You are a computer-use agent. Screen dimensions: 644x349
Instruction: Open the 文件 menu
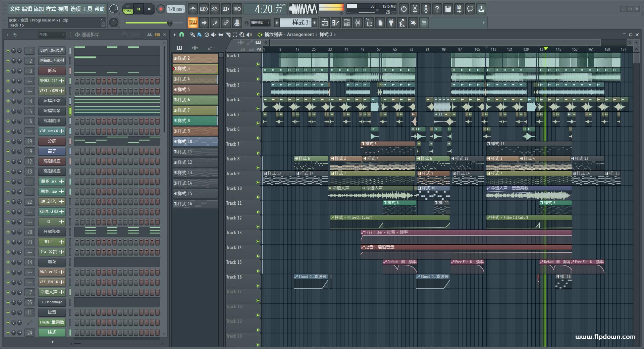point(15,9)
